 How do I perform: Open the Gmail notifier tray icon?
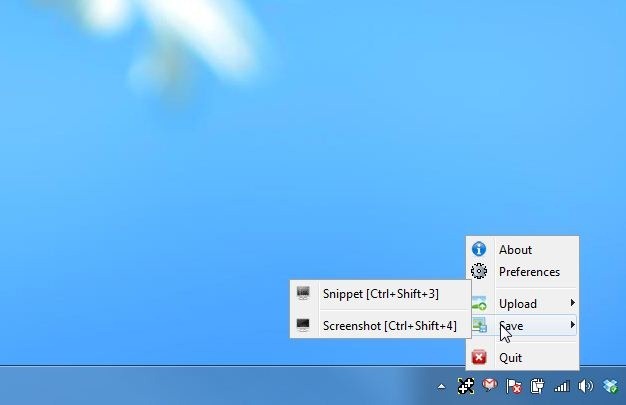(x=490, y=385)
